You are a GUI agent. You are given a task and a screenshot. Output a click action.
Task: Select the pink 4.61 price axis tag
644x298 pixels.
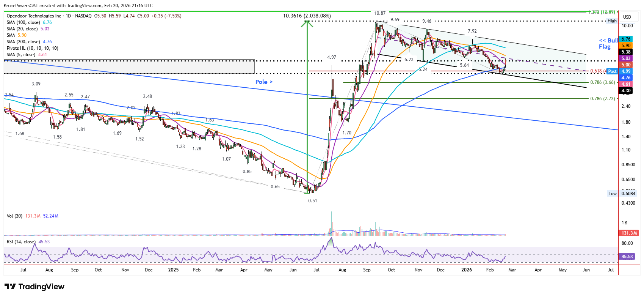point(626,84)
